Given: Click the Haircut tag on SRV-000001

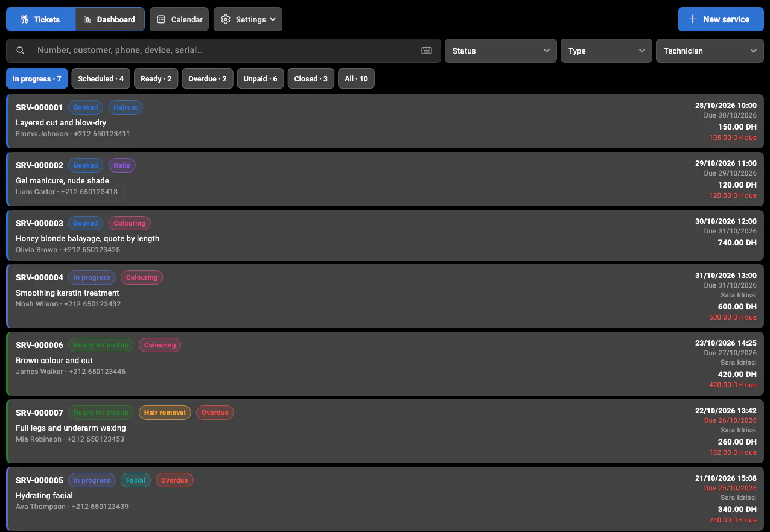Looking at the screenshot, I should [126, 107].
